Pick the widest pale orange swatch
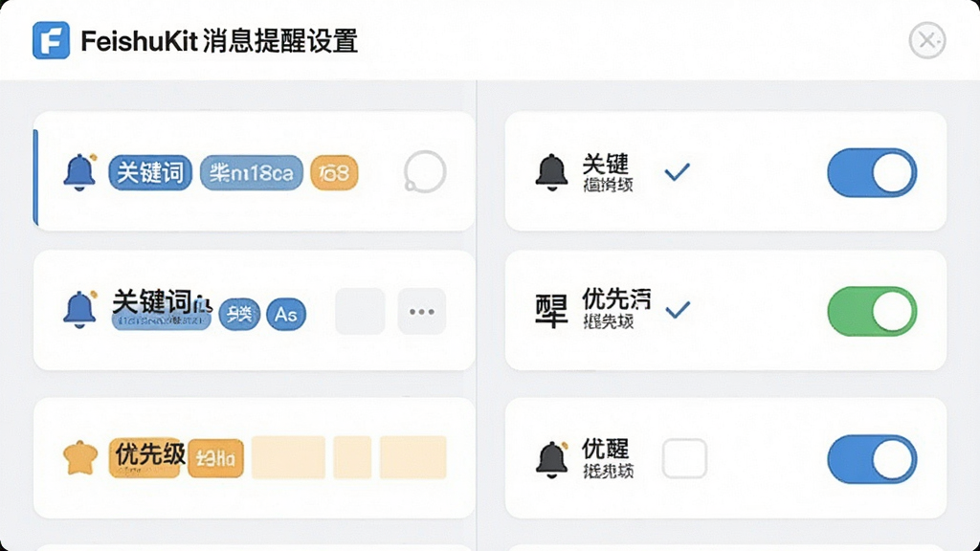This screenshot has height=551, width=980. tap(288, 458)
